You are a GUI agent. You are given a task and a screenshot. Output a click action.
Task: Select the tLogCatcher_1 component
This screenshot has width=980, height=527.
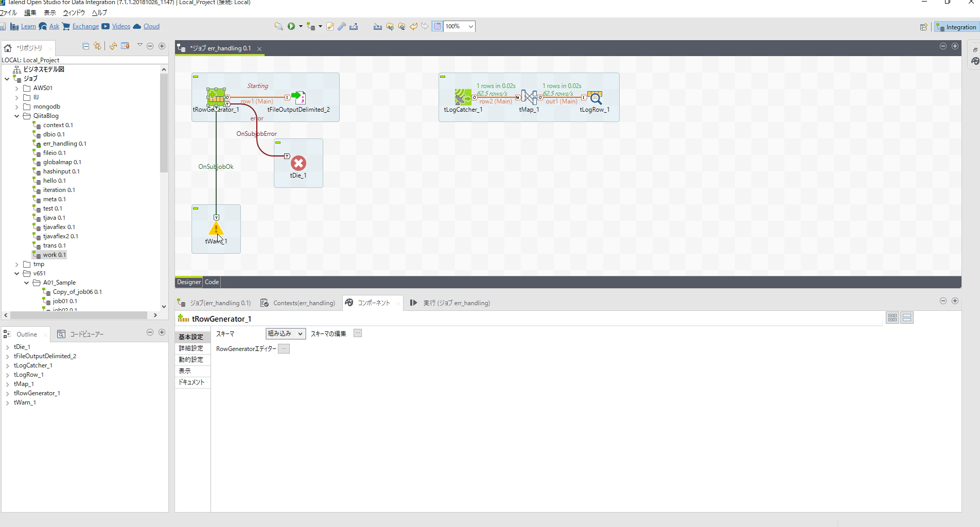(x=463, y=97)
